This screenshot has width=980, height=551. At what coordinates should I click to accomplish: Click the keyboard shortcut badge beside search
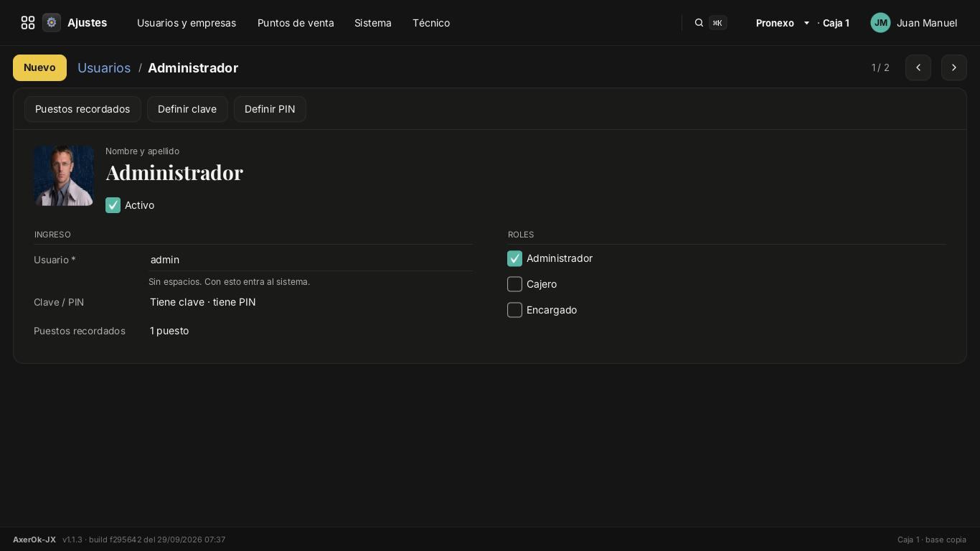tap(717, 23)
